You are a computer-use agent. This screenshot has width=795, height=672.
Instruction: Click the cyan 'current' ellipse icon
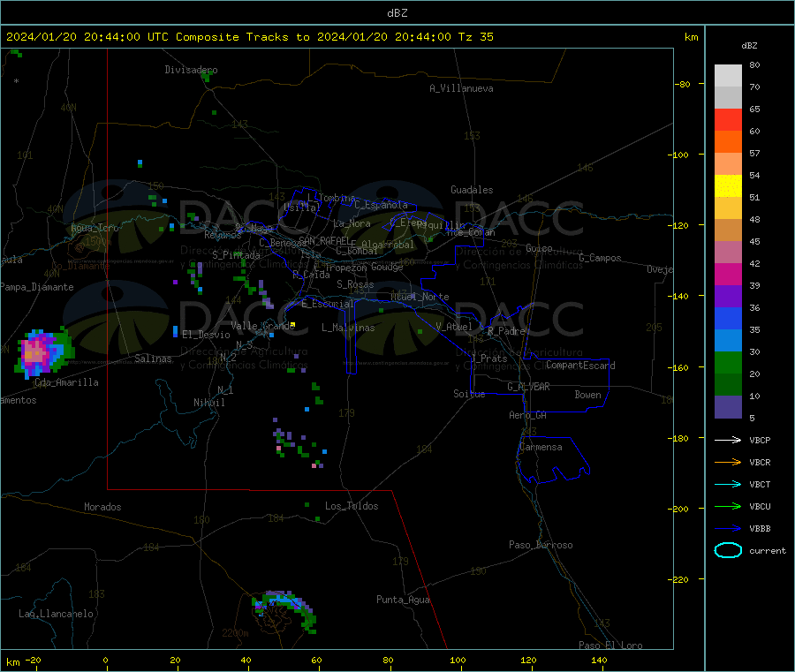coord(728,550)
